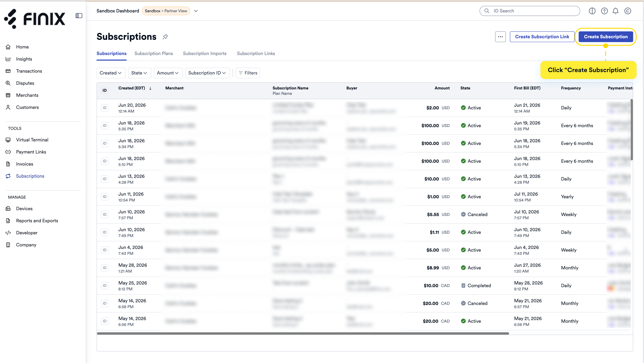Select Subscriptions in sidebar
644x364 pixels.
[30, 176]
